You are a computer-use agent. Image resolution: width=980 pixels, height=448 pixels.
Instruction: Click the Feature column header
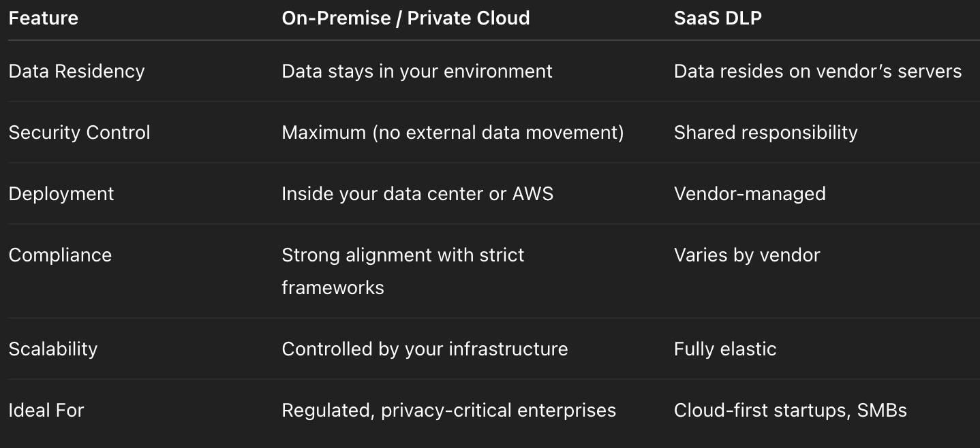44,18
